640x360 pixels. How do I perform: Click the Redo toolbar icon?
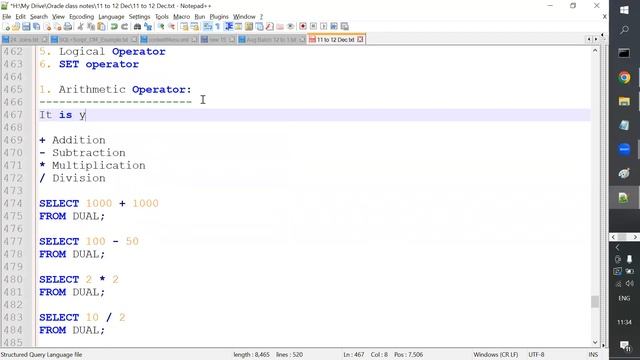click(124, 27)
